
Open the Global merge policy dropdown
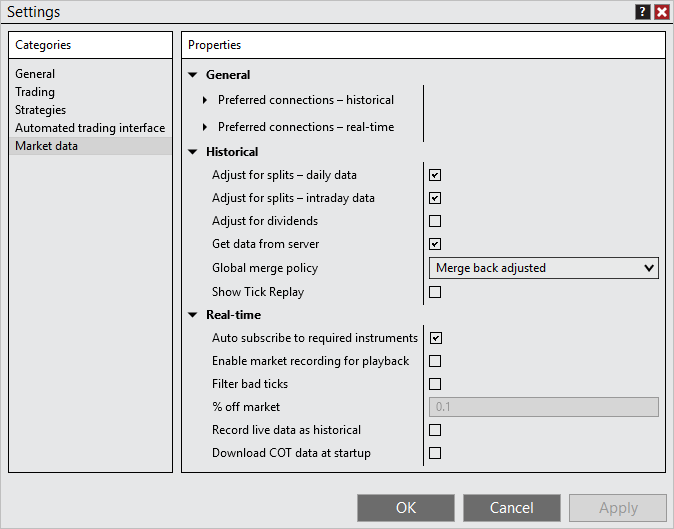pyautogui.click(x=544, y=268)
